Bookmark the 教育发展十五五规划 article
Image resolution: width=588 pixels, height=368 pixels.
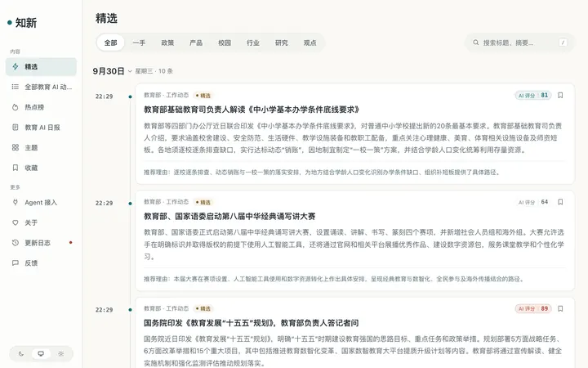[x=560, y=308]
